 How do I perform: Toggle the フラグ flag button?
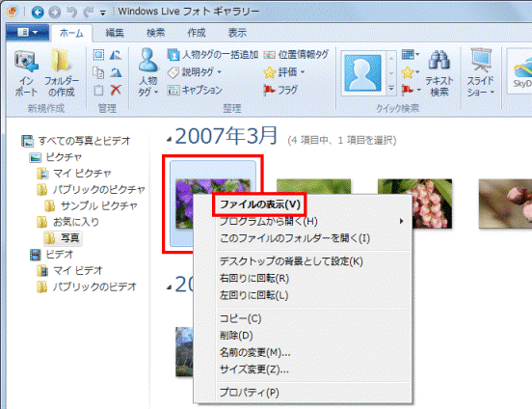pos(280,90)
